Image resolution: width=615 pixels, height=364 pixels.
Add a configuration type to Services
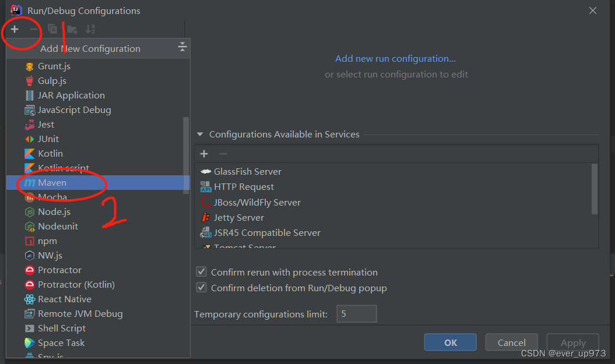point(204,154)
